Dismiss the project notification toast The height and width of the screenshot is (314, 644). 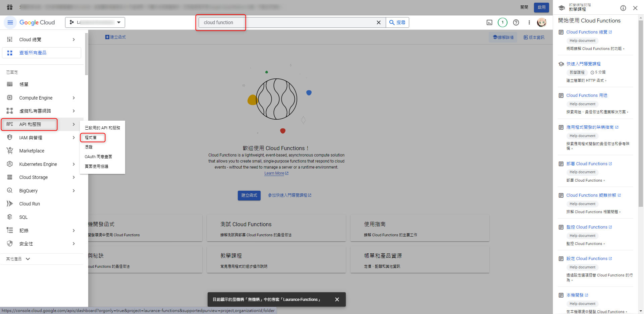[x=337, y=300]
